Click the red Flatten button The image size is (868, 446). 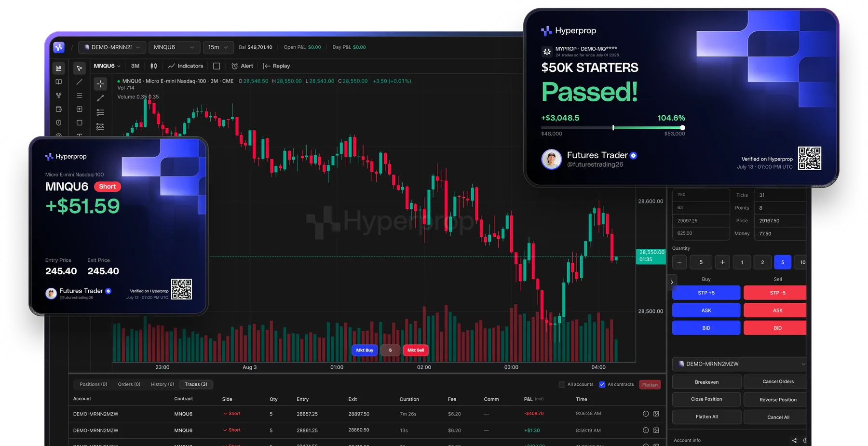point(650,385)
